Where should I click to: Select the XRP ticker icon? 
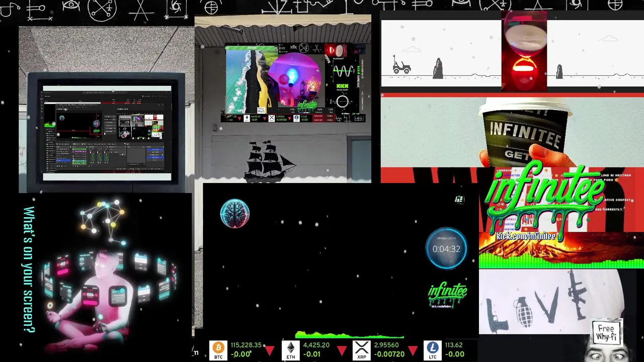point(361,349)
